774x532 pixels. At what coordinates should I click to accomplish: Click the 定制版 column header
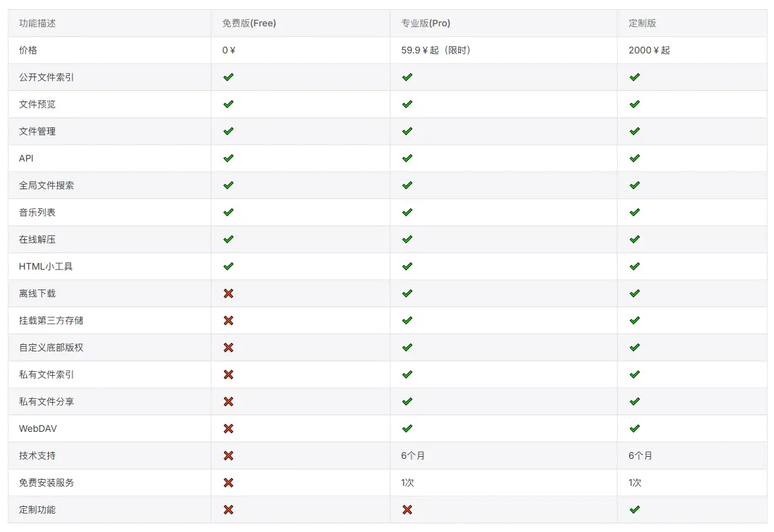click(x=642, y=23)
